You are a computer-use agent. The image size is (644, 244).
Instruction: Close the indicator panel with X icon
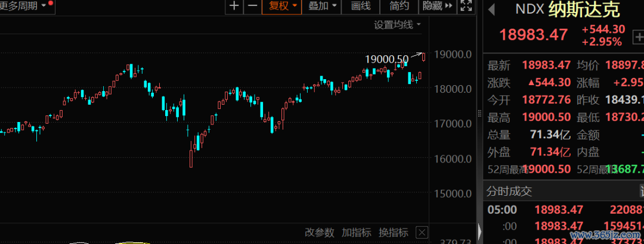coord(422,232)
